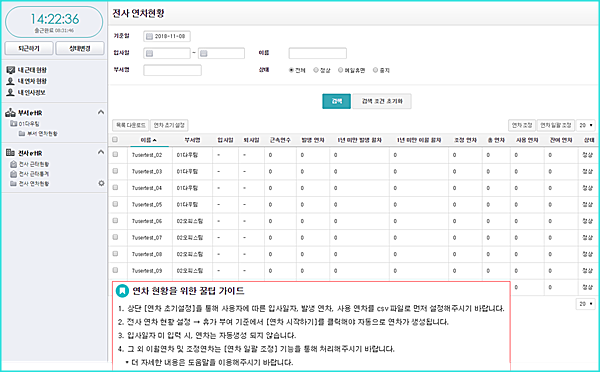The image size is (600, 372).
Task: Click 02오피스팀 in the Tusertest_06 row
Action: [190, 221]
